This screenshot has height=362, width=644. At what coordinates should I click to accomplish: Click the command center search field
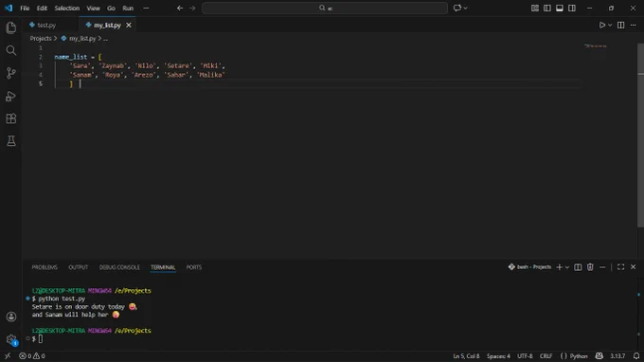click(325, 8)
